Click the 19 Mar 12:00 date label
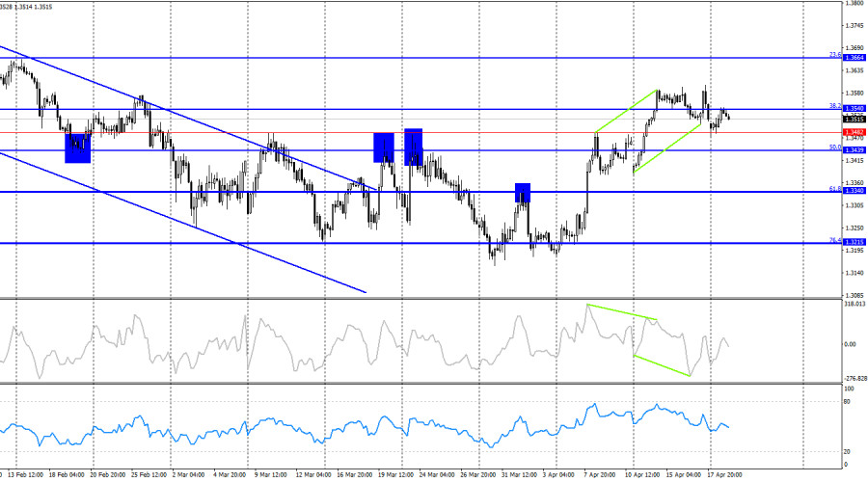Image resolution: width=868 pixels, height=482 pixels. pos(395,475)
